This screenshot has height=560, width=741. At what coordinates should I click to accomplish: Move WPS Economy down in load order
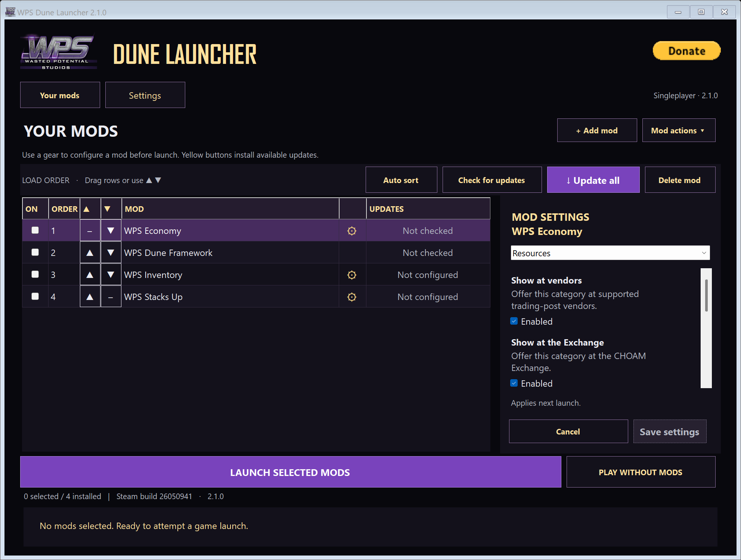[111, 231]
